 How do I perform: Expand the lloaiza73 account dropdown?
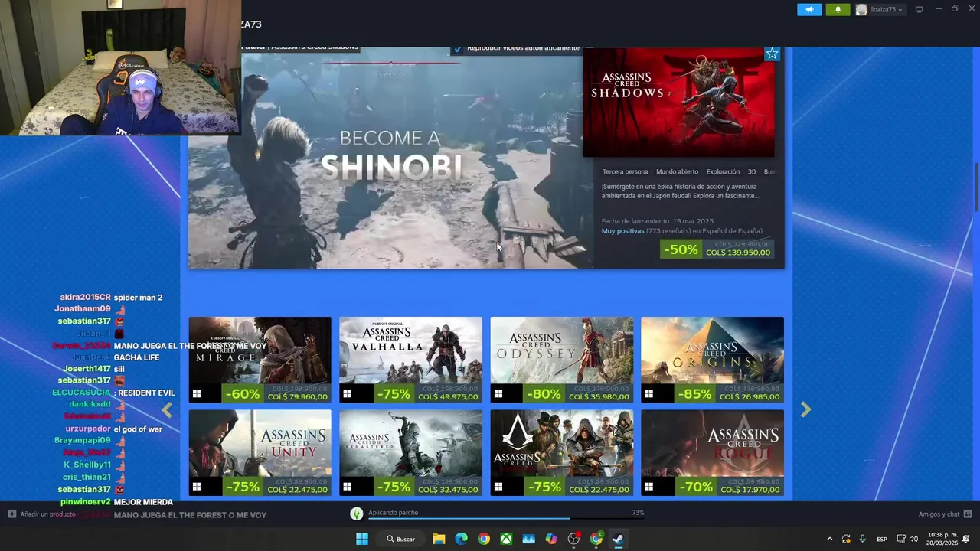coord(880,10)
